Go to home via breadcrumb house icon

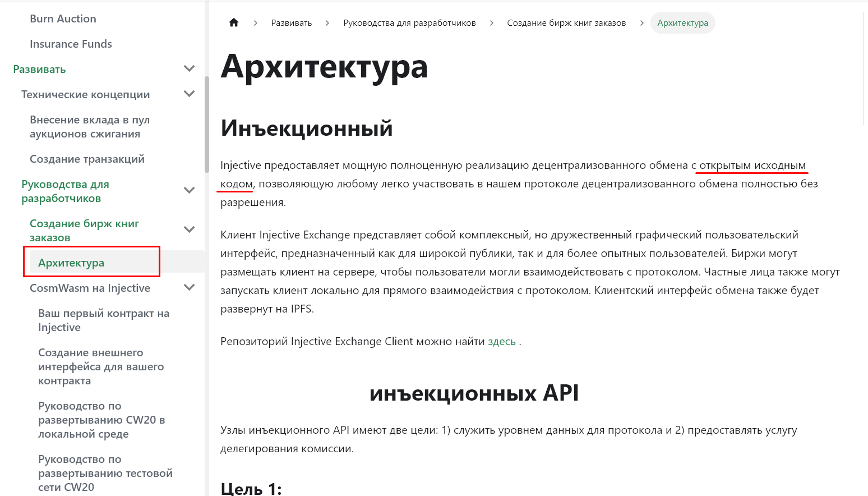click(x=234, y=22)
